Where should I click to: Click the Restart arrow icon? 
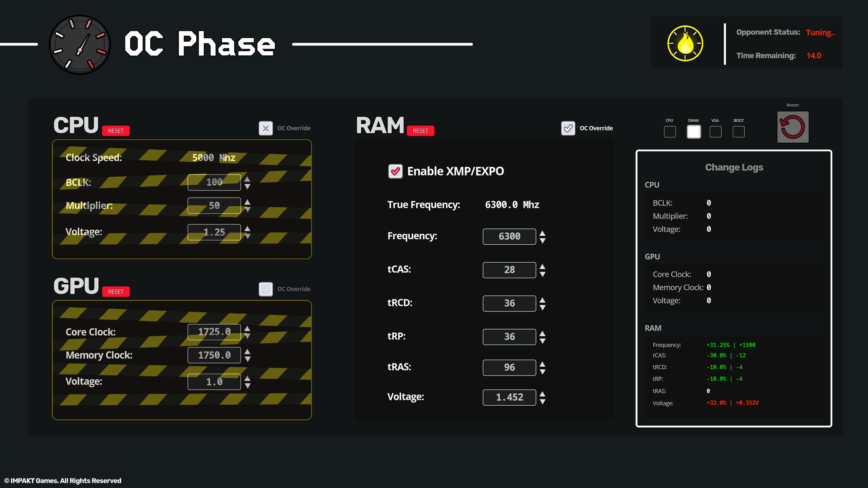coord(792,128)
